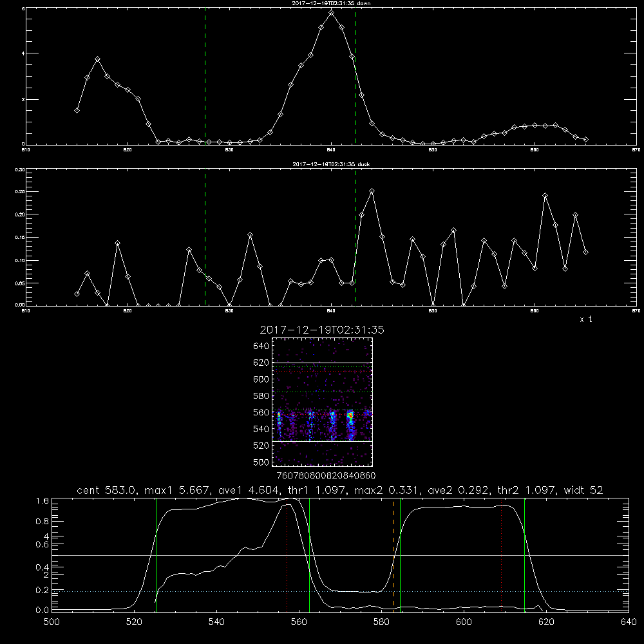This screenshot has height=644, width=644.
Task: Click the last data marker in dawn plot
Action: pos(585,140)
